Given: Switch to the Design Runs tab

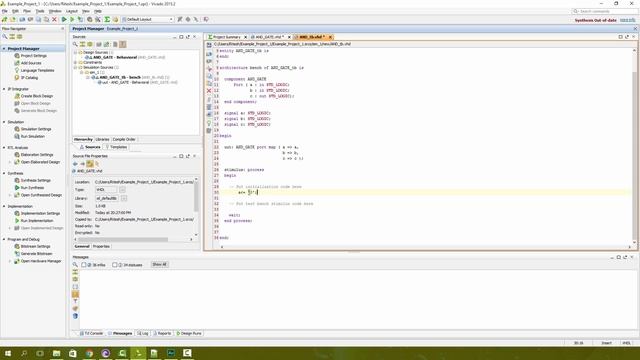Looking at the screenshot, I should click(x=189, y=333).
